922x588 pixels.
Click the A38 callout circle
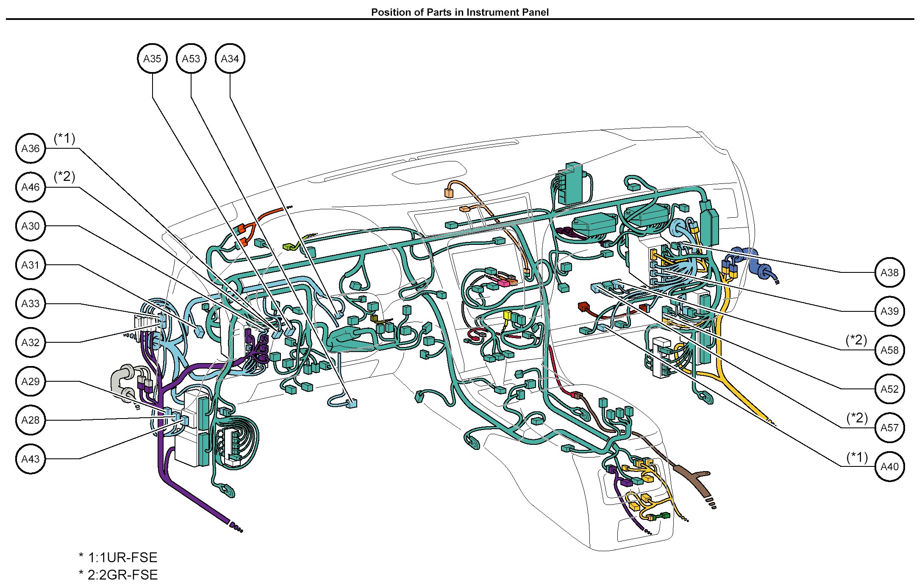[889, 272]
